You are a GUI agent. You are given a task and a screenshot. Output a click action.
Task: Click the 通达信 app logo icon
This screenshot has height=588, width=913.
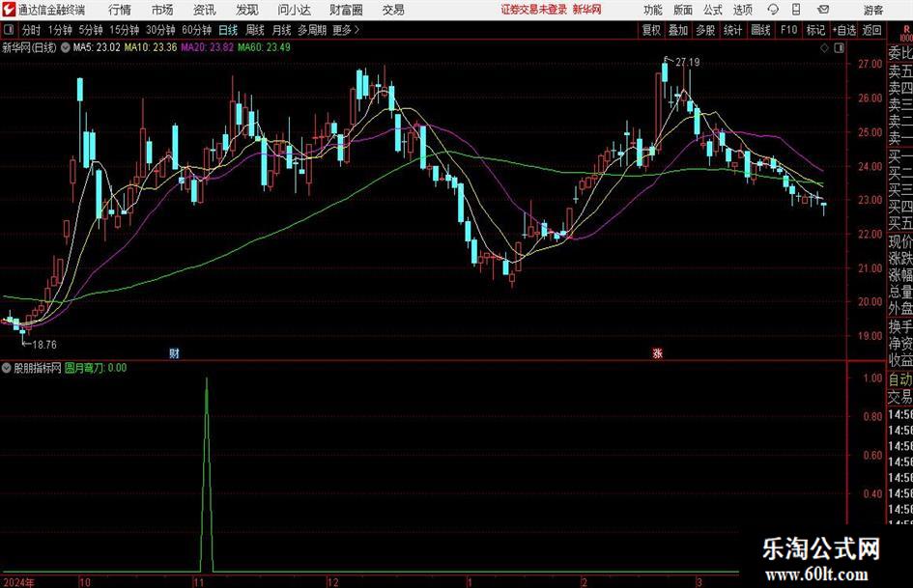tap(9, 10)
